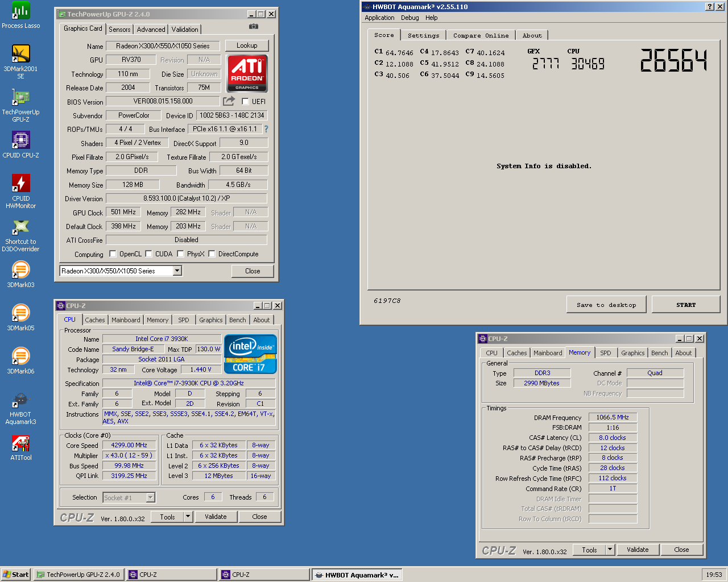Click the GPU Name field Radeon X300/X550/X1050

[163, 46]
